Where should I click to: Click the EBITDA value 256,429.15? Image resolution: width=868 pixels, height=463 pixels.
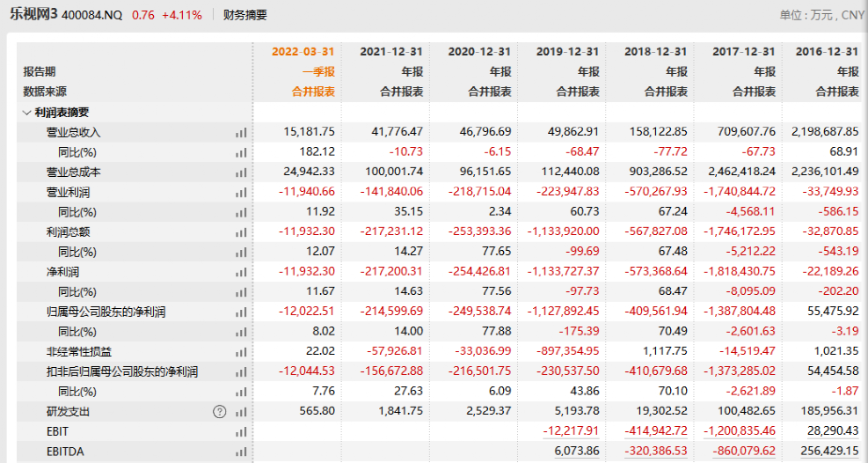830,451
